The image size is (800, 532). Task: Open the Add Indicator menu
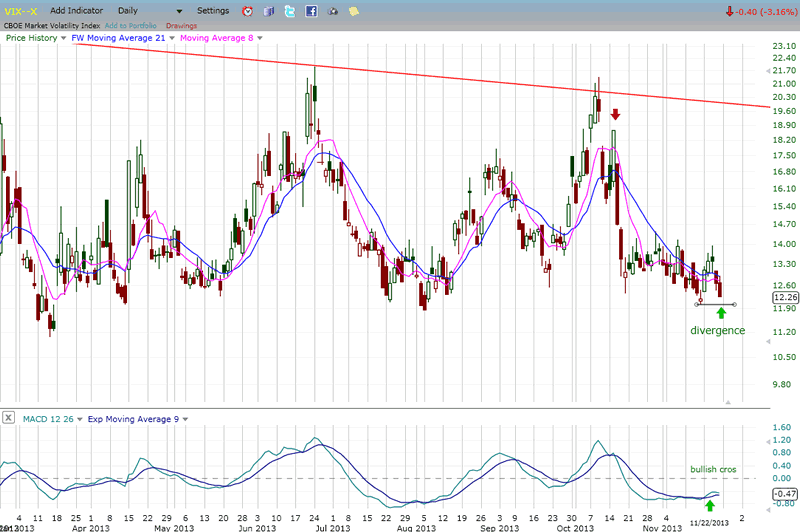[78, 10]
